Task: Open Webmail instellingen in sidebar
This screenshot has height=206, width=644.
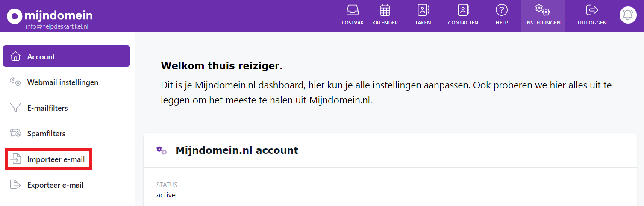Action: click(x=62, y=82)
